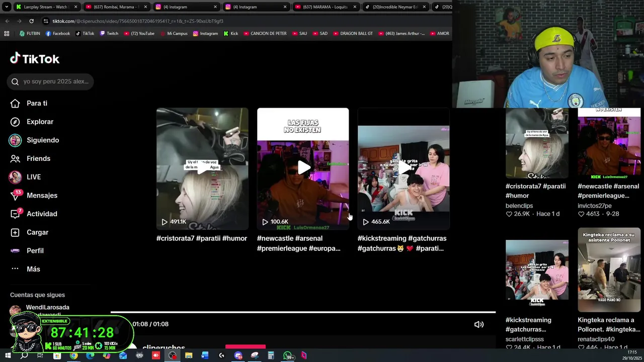
Task: Switch to the Incredible Neymar tab
Action: pyautogui.click(x=395, y=7)
